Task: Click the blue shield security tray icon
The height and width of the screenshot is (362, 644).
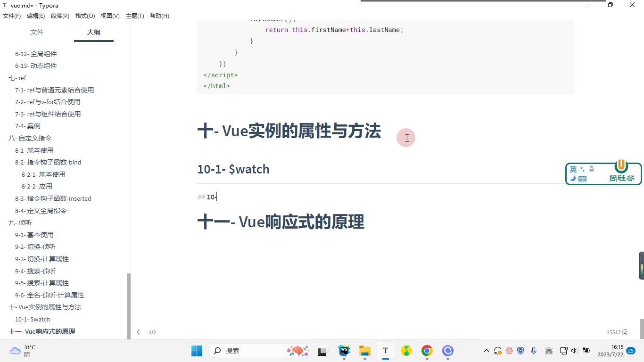Action: coord(521,351)
